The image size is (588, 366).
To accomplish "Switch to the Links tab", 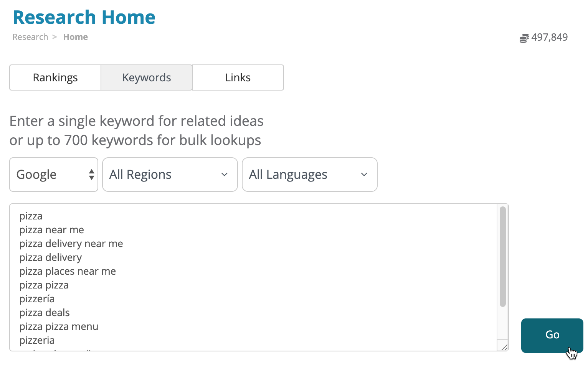I will (238, 77).
